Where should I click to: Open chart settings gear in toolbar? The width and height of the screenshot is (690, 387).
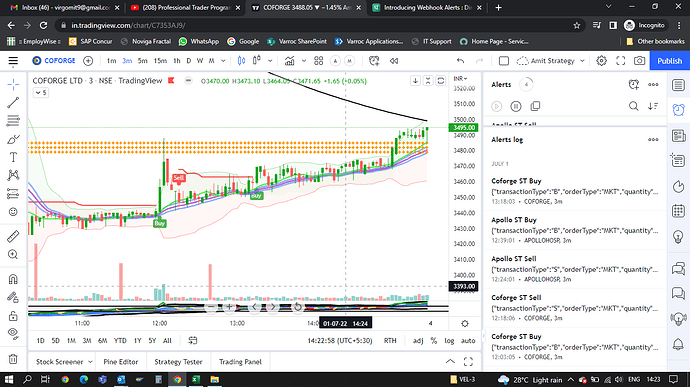[601, 61]
